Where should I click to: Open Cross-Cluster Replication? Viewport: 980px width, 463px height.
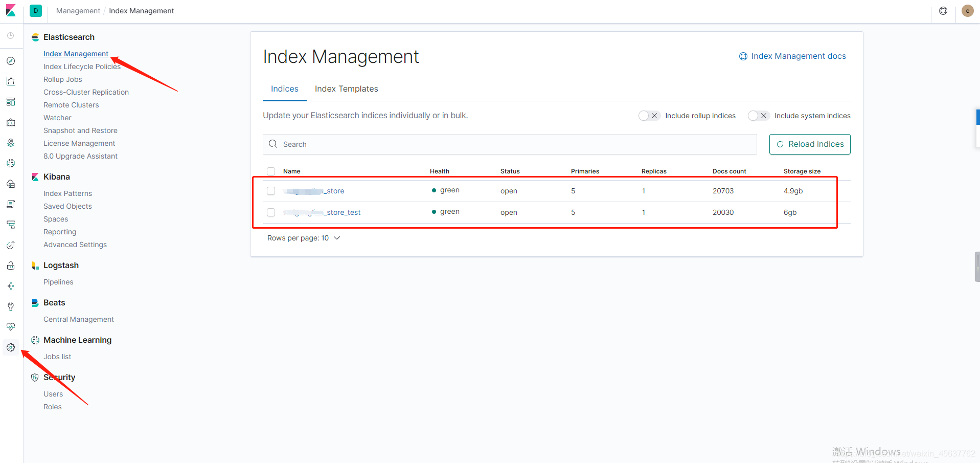(86, 92)
